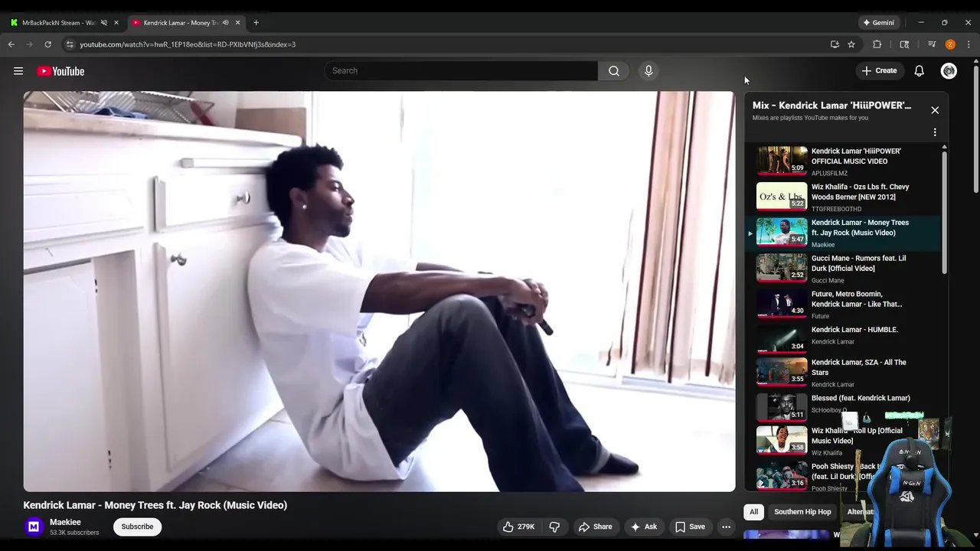Open the Maekiee channel name link
The width and height of the screenshot is (980, 551).
click(65, 522)
